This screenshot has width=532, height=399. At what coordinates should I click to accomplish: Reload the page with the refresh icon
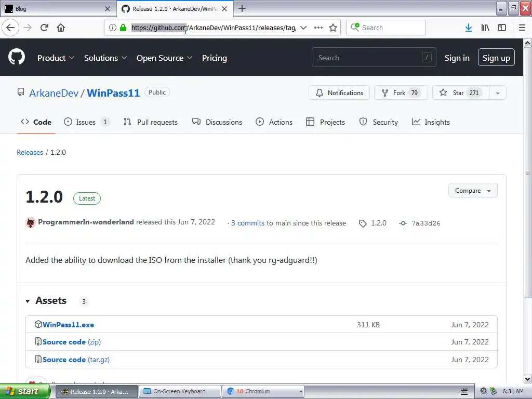click(x=44, y=28)
